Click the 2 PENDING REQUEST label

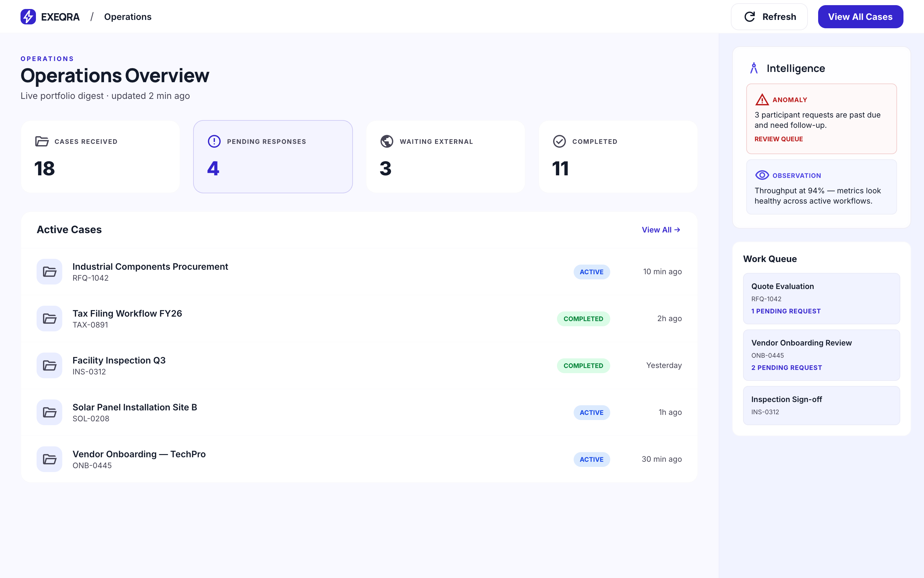pyautogui.click(x=787, y=368)
